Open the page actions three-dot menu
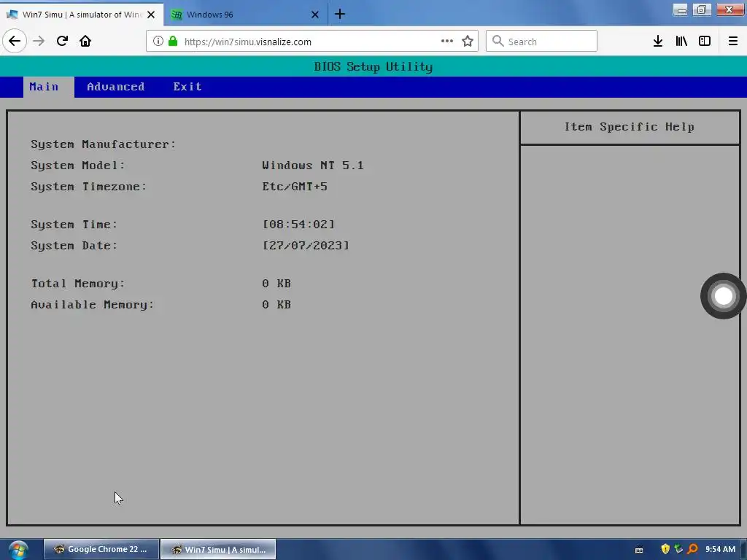This screenshot has width=747, height=560. [x=447, y=42]
